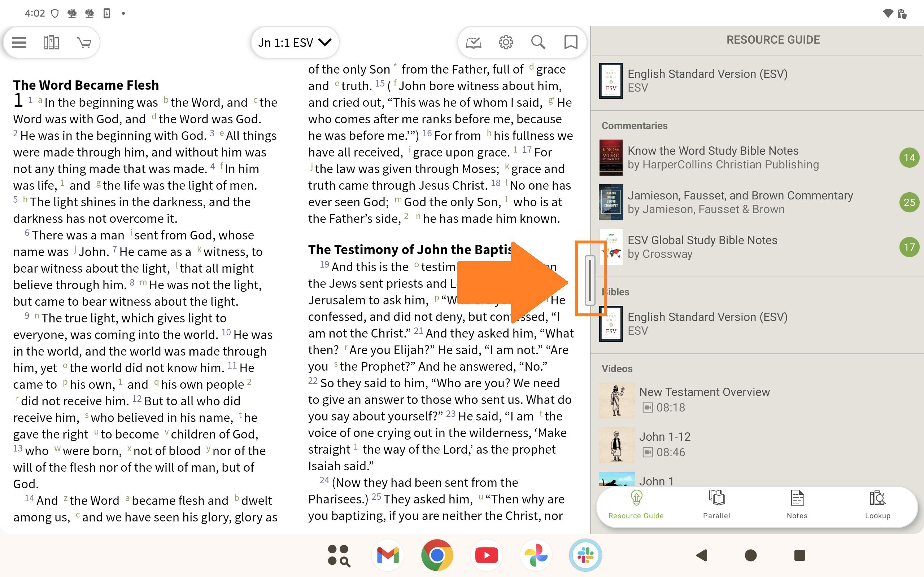924x577 pixels.
Task: Open the hamburger main menu
Action: (19, 42)
